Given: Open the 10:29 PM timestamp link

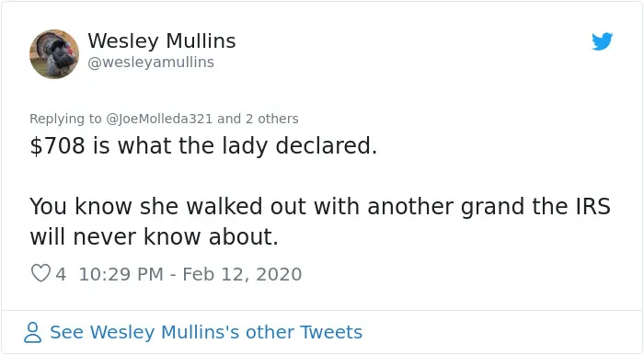Looking at the screenshot, I should point(121,274).
